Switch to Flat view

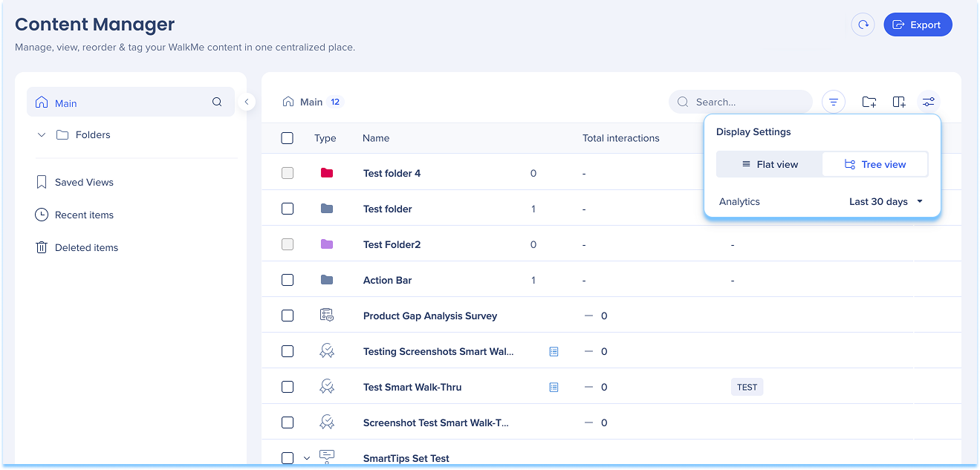770,164
